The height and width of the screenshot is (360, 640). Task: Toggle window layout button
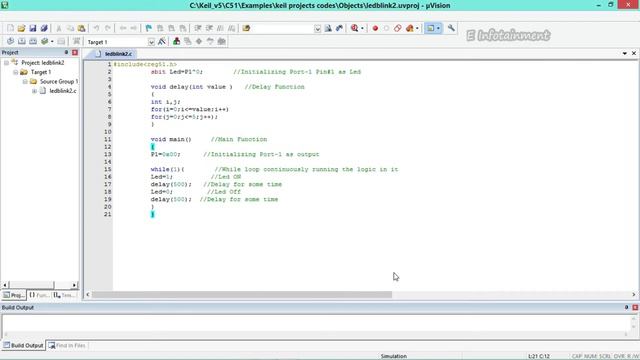tap(430, 28)
